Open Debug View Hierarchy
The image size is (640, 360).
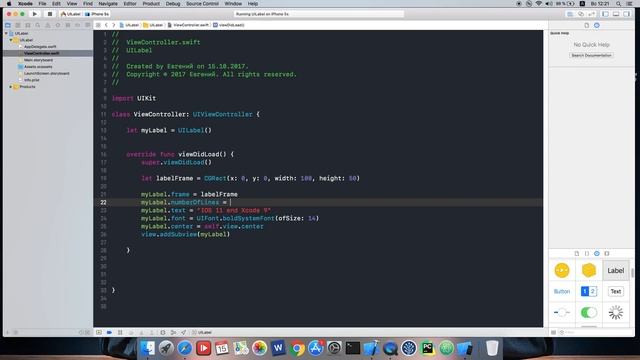point(163,333)
